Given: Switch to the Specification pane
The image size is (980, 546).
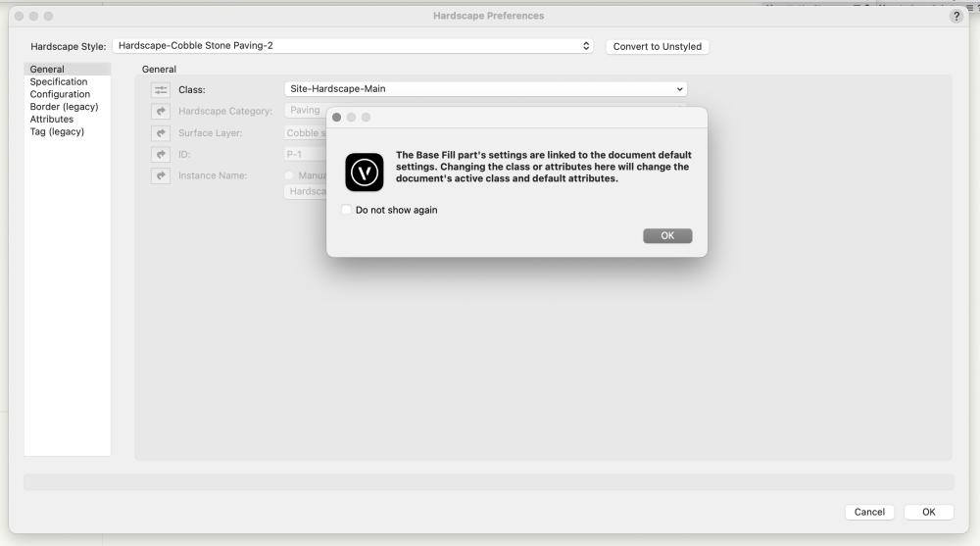Looking at the screenshot, I should coord(59,82).
